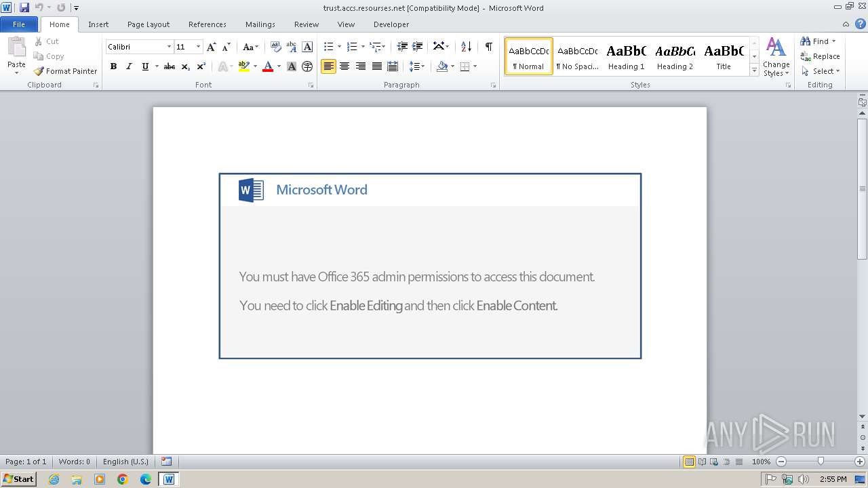Switch to Full Screen Reading view
Image resolution: width=868 pixels, height=488 pixels.
[x=702, y=462]
